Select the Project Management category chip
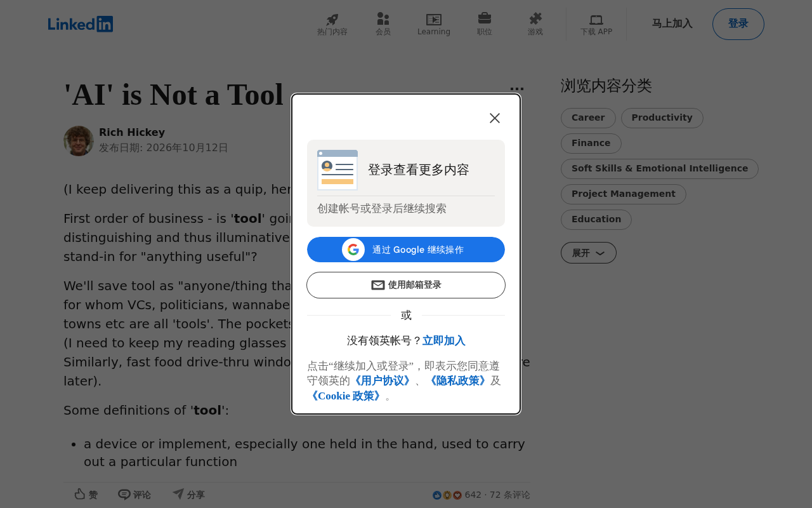Viewport: 812px width, 508px height. tap(624, 194)
